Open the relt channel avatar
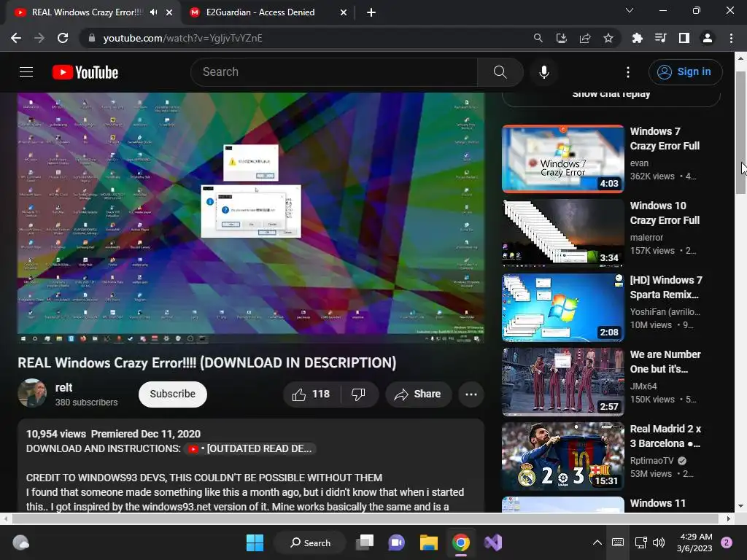 click(x=32, y=393)
